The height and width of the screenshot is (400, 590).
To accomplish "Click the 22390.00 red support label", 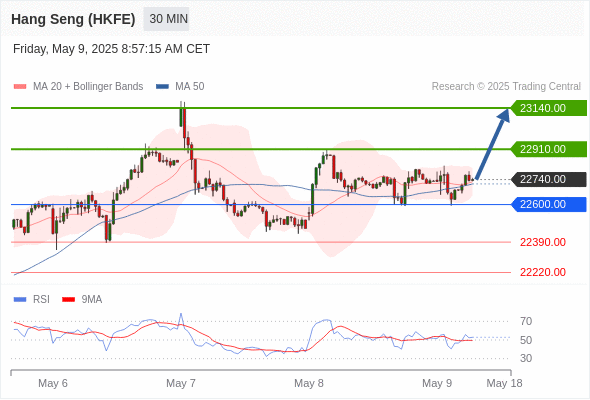I will tap(543, 242).
